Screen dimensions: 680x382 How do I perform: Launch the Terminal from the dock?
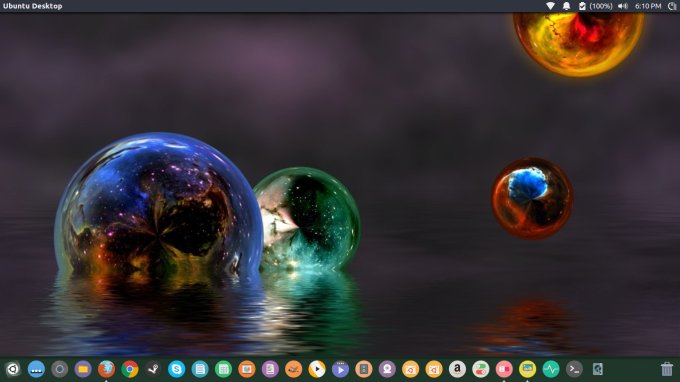[574, 369]
